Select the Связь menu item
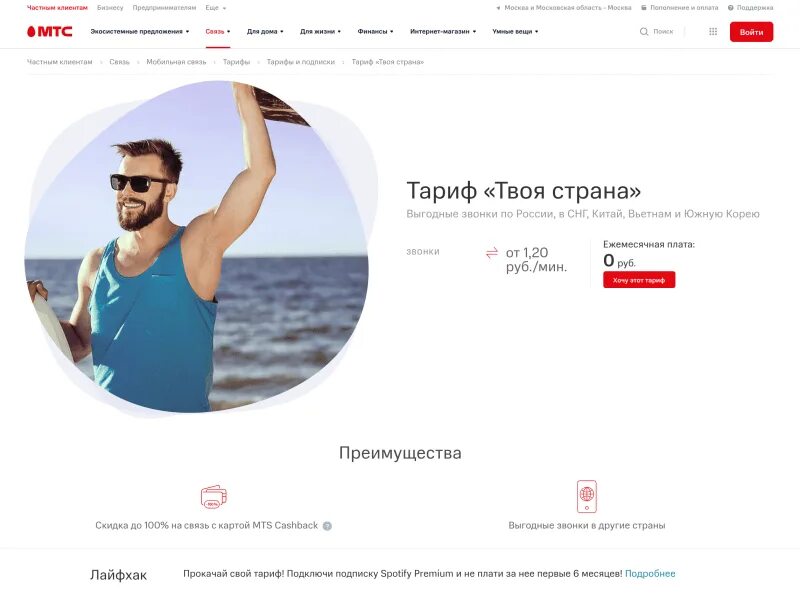Viewport: 800px width, 597px height. (217, 32)
